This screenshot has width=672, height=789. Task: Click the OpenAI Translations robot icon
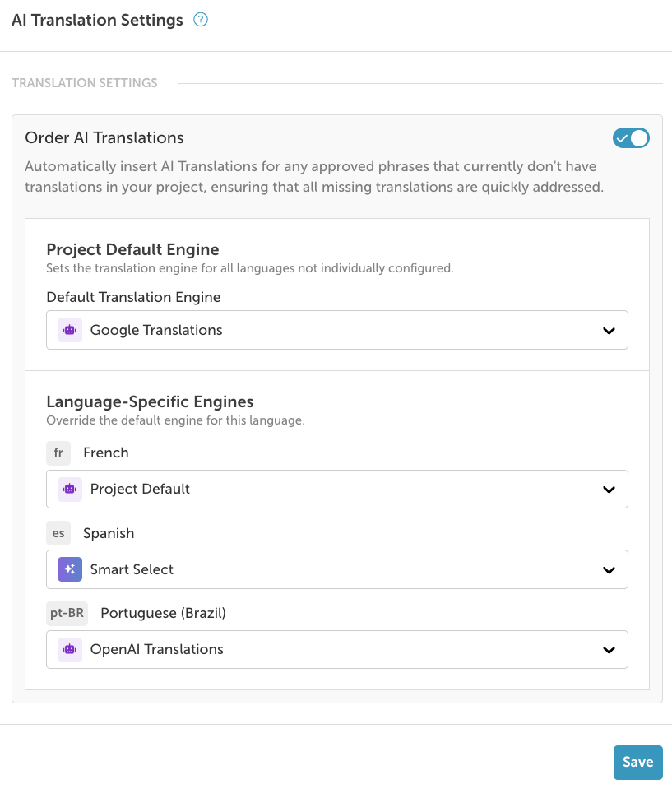tap(70, 649)
